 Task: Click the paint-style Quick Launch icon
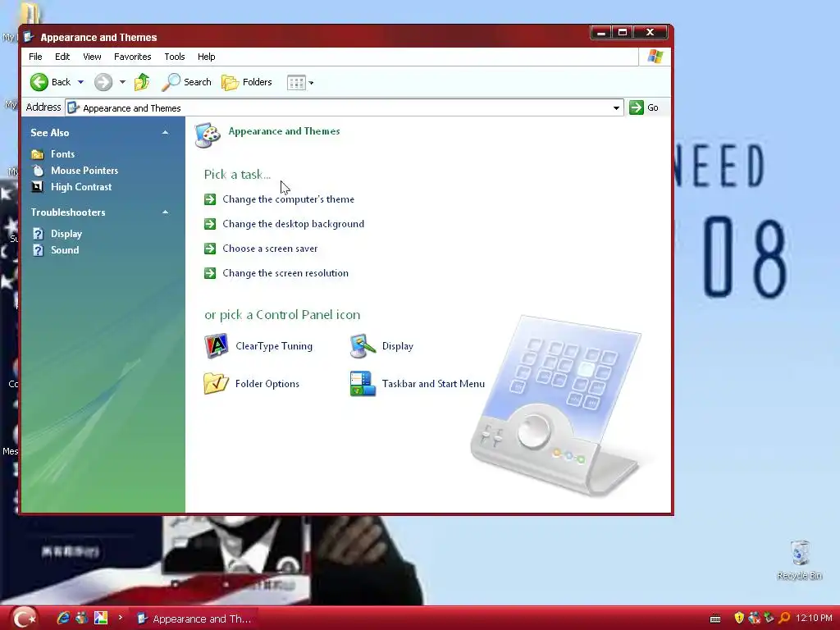pyautogui.click(x=101, y=619)
